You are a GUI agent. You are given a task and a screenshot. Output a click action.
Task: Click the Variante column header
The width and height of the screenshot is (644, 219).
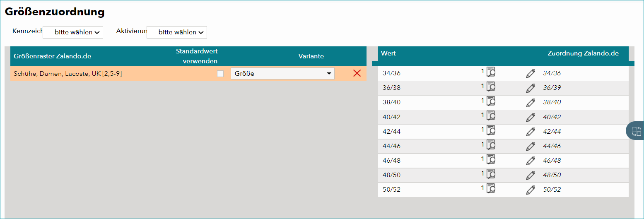coord(311,56)
